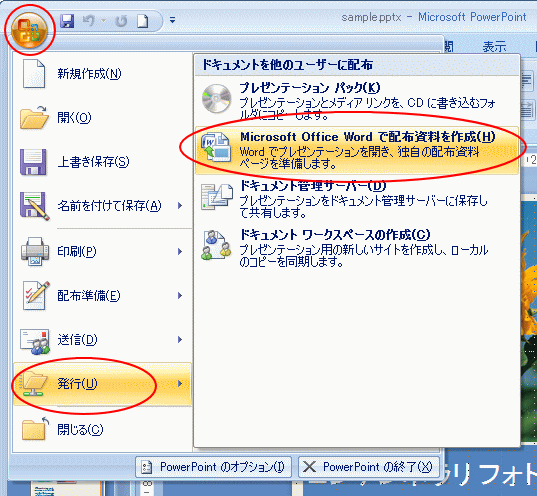
Task: Click the New document icon in Quick Access Toolbar
Action: (143, 21)
